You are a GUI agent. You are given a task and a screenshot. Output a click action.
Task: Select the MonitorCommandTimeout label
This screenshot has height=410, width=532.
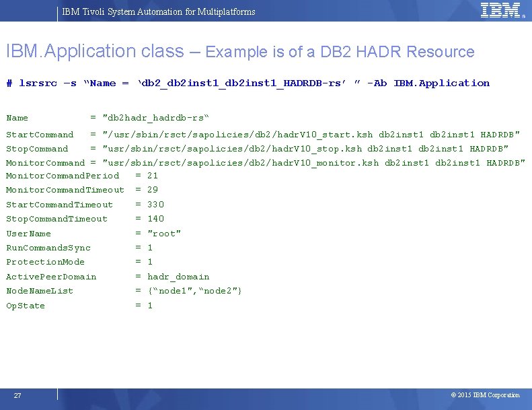(x=65, y=190)
